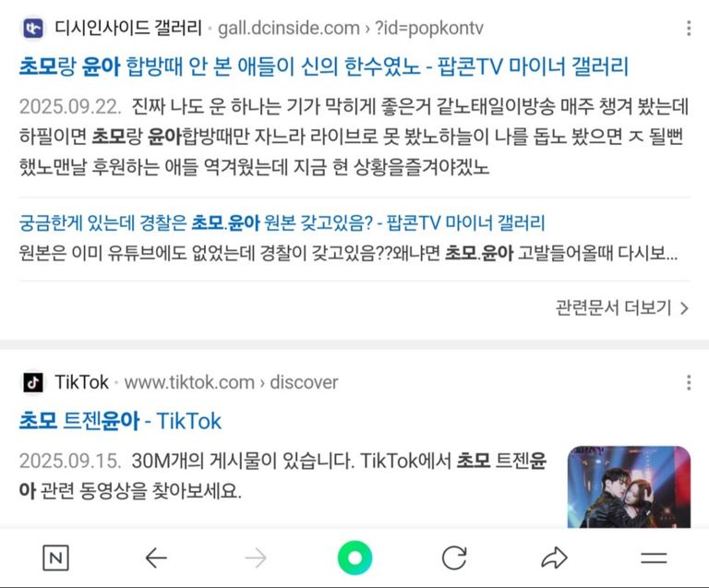This screenshot has width=709, height=588.
Task: Tap the TikTok logo favicon
Action: [x=33, y=383]
